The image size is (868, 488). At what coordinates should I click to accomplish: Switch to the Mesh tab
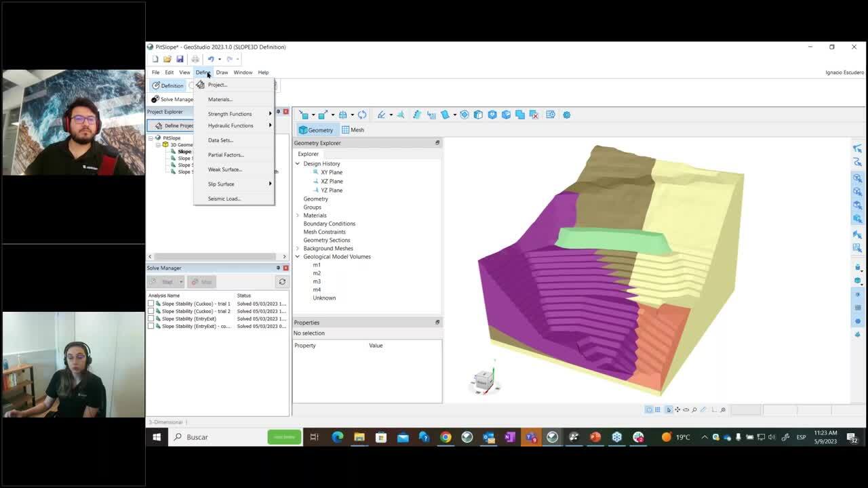tap(353, 130)
